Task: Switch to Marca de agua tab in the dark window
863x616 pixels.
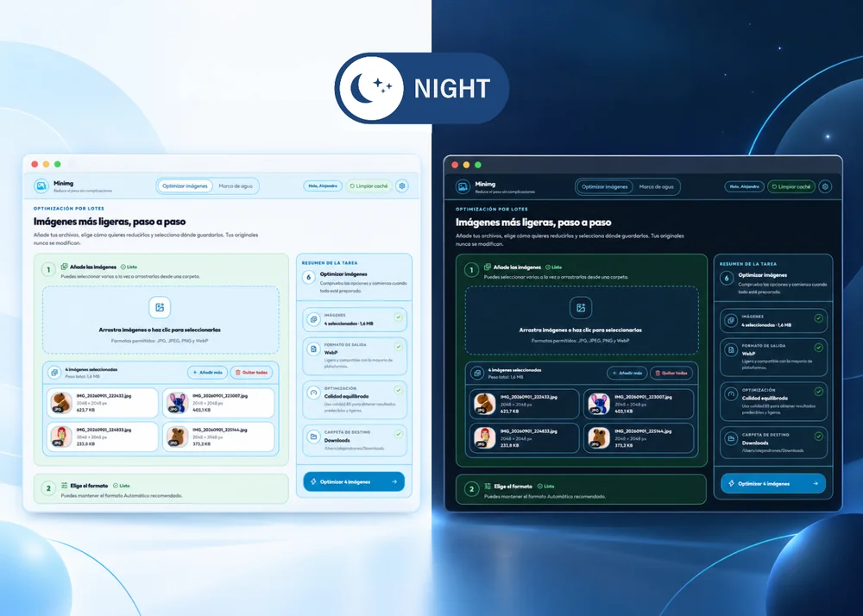Action: (x=657, y=187)
